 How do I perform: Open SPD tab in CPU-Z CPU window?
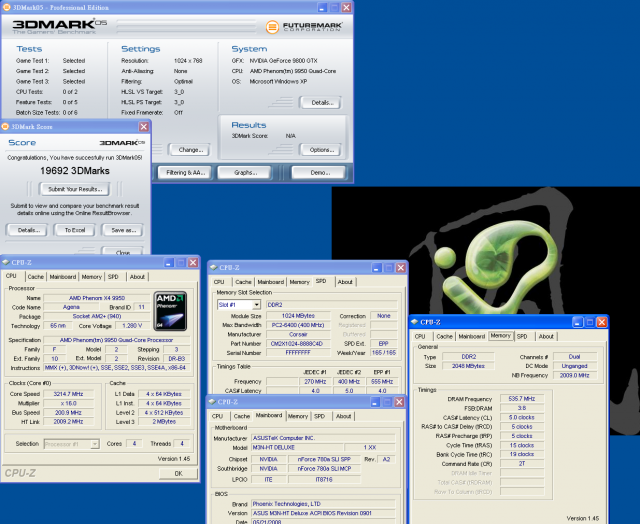[113, 277]
